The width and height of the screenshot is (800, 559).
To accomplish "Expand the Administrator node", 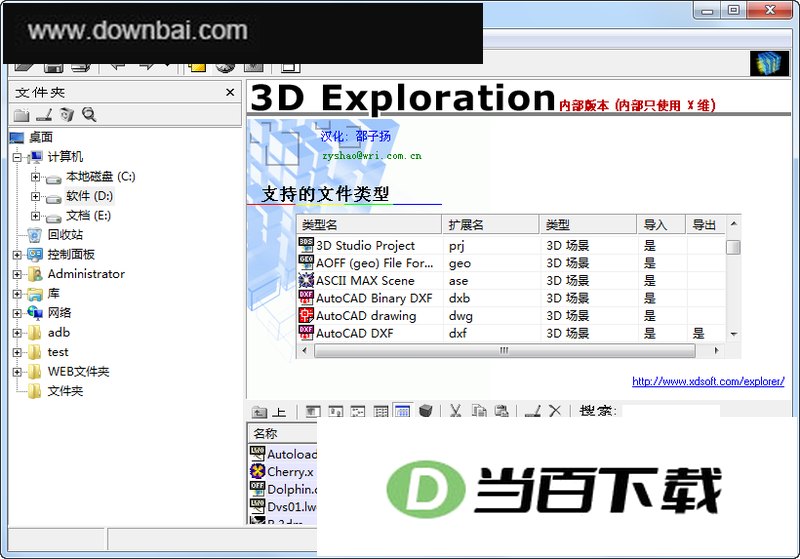I will (x=17, y=274).
